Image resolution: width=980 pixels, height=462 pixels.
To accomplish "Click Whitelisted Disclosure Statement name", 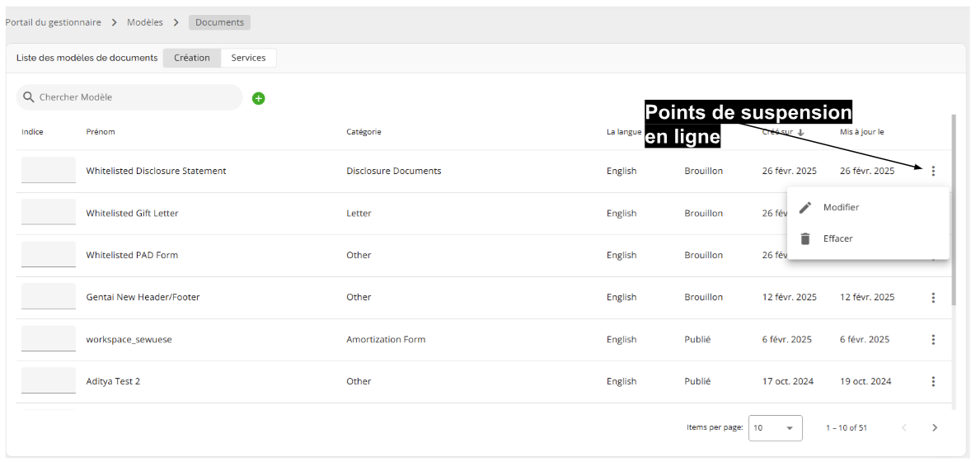I will pos(157,171).
